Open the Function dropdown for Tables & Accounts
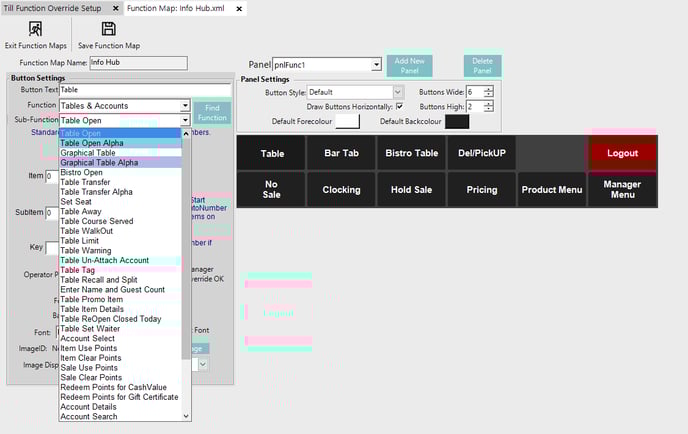 (185, 106)
